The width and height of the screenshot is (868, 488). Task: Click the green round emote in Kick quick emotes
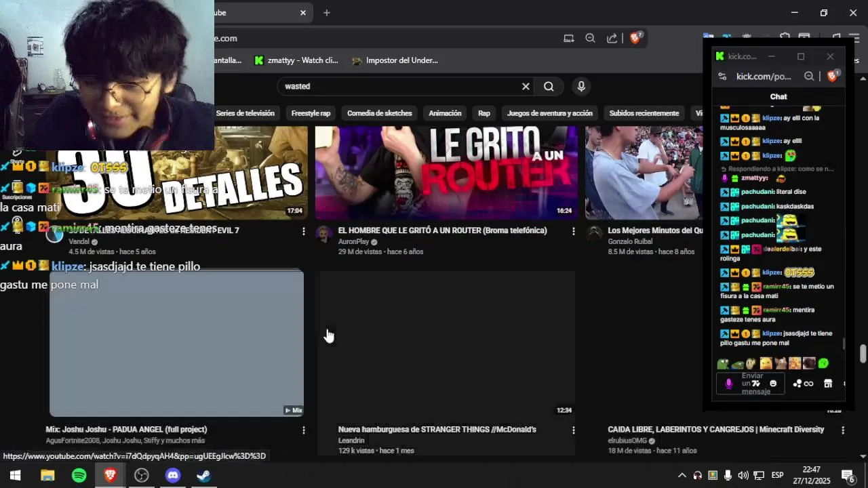point(823,363)
